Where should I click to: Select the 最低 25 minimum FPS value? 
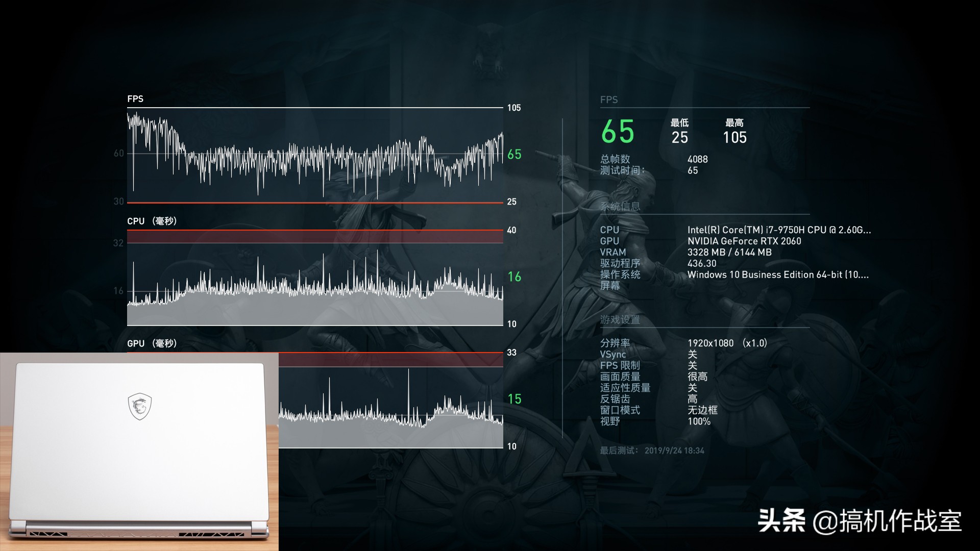click(x=679, y=137)
